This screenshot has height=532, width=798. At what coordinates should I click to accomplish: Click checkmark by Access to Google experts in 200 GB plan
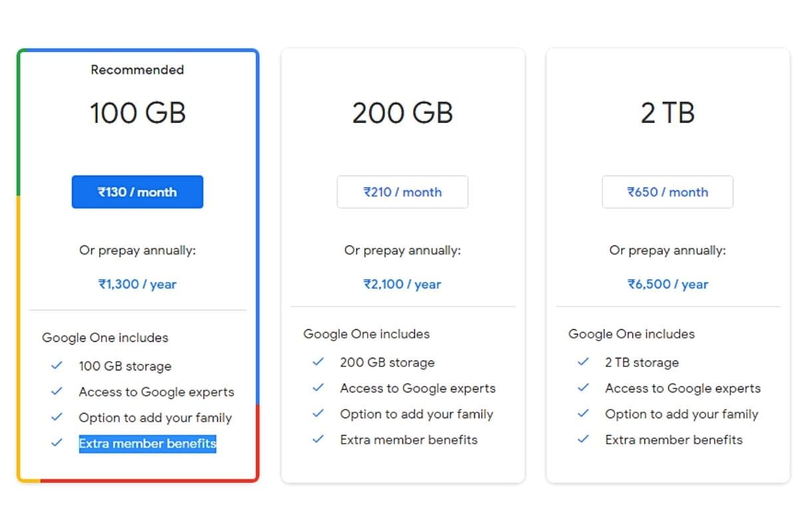(x=318, y=387)
